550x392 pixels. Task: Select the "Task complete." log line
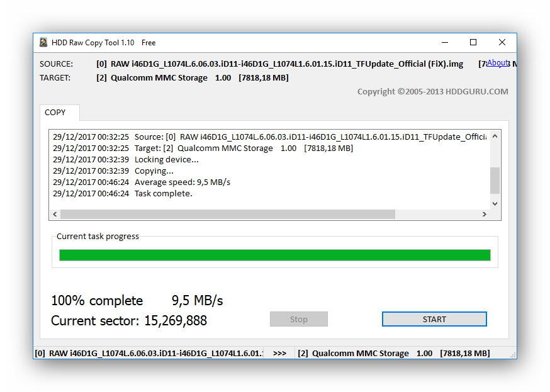click(x=163, y=193)
